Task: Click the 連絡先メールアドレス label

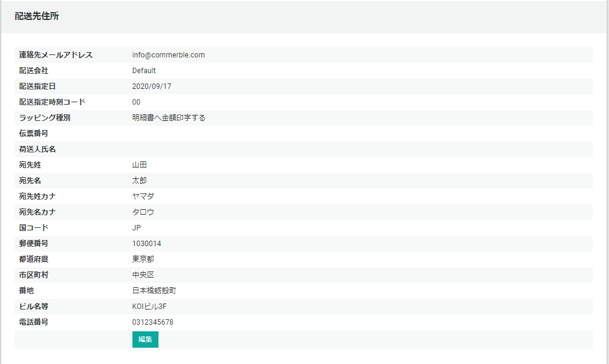Action: [56, 55]
